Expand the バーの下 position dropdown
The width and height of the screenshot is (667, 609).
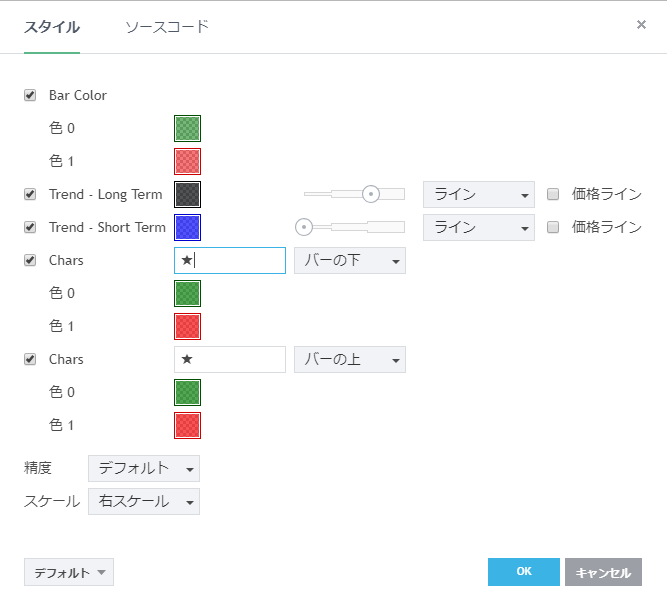coord(349,260)
